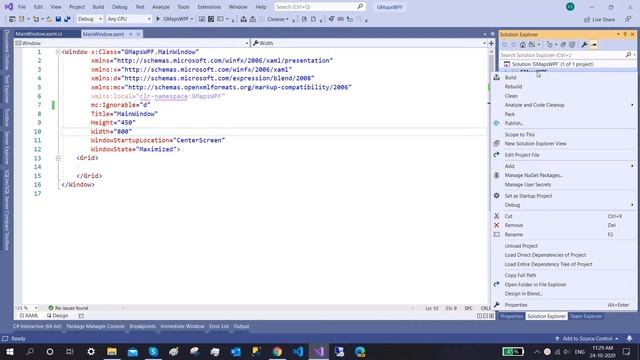This screenshot has height=360, width=640.
Task: Open the Team Explorer tab
Action: (586, 316)
